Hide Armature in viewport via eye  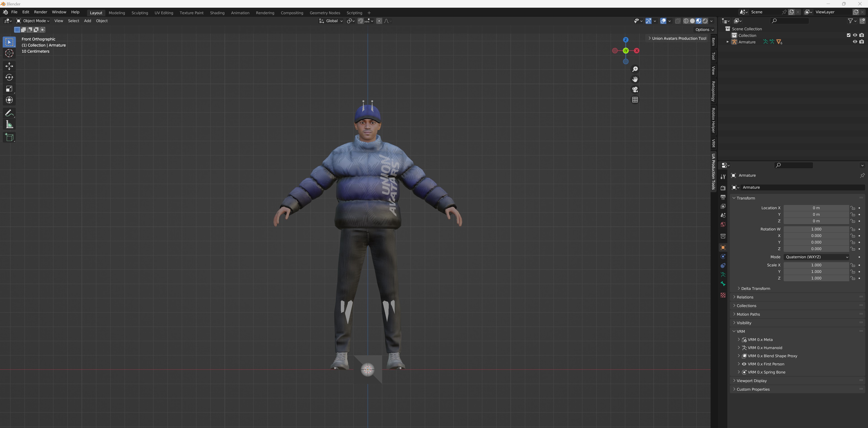(x=855, y=42)
